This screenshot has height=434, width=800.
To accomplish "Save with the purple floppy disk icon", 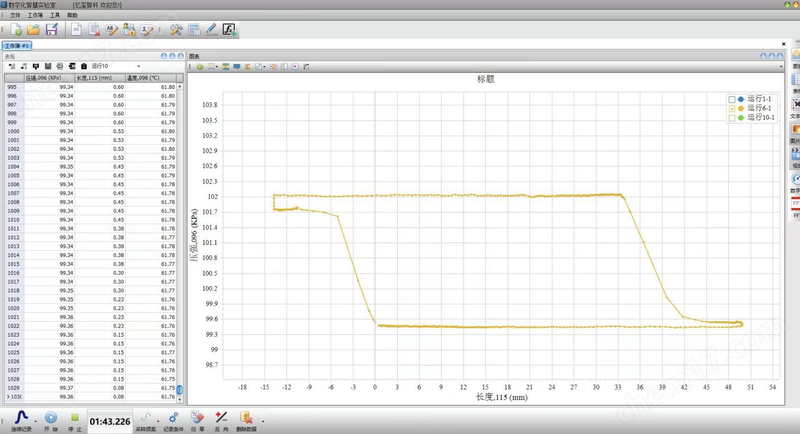I will [52, 30].
